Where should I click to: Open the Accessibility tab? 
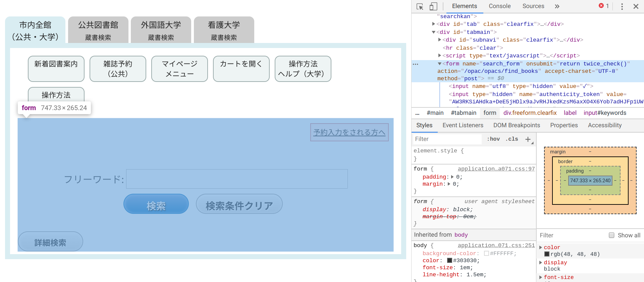[604, 125]
